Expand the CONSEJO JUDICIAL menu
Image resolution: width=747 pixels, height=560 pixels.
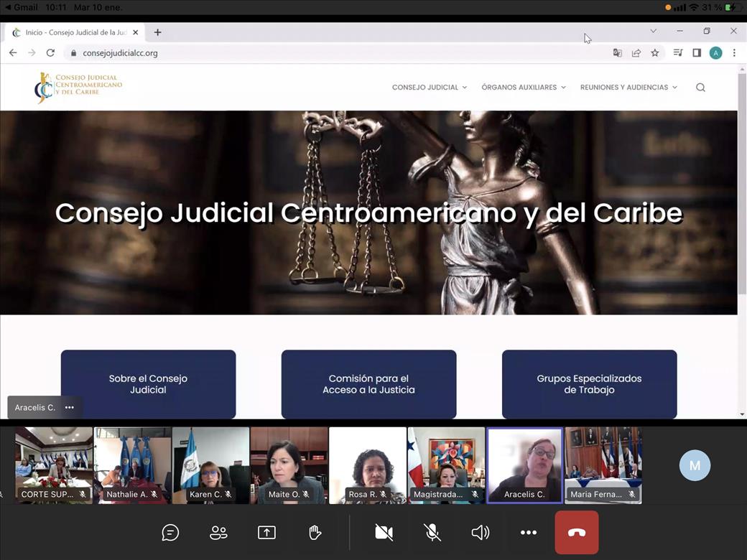pyautogui.click(x=430, y=87)
